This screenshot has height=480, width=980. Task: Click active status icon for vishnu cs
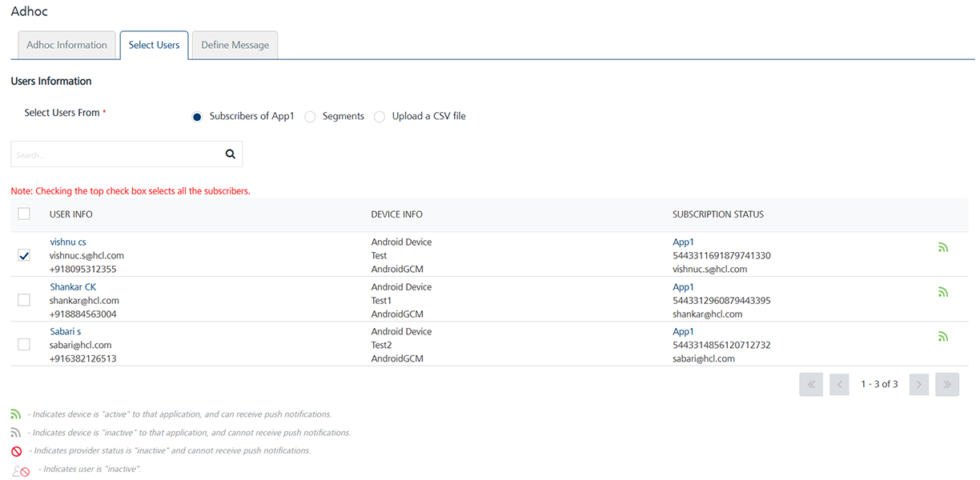[942, 248]
